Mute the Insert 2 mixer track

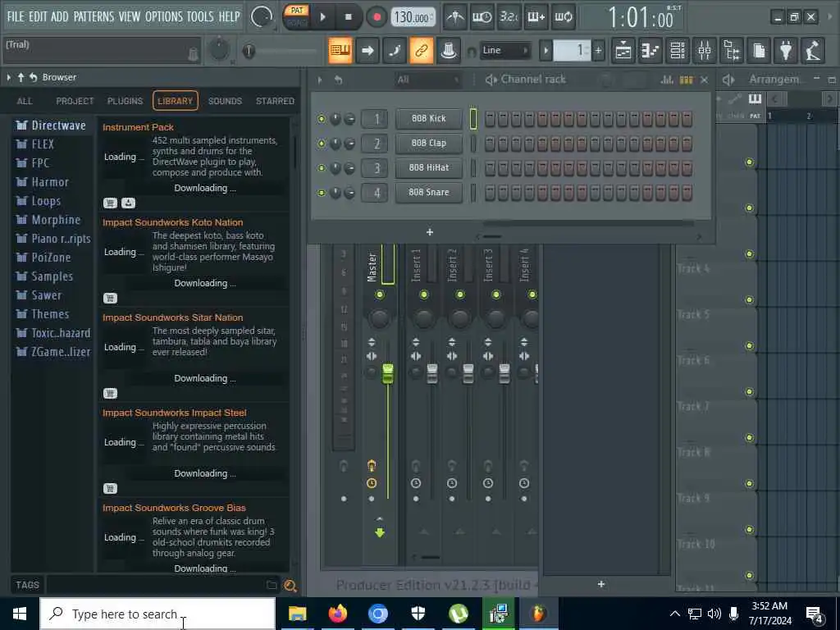coord(459,294)
